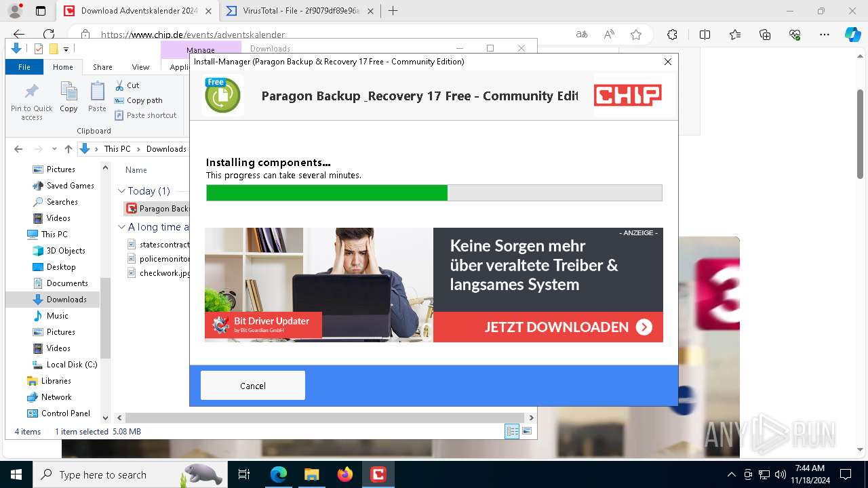Click Explorer back navigation arrow

[x=18, y=149]
